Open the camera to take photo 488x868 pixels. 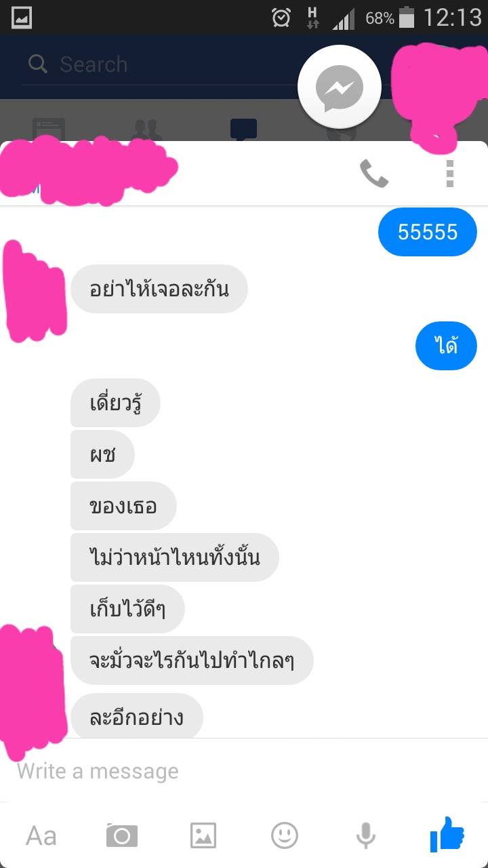(x=122, y=835)
